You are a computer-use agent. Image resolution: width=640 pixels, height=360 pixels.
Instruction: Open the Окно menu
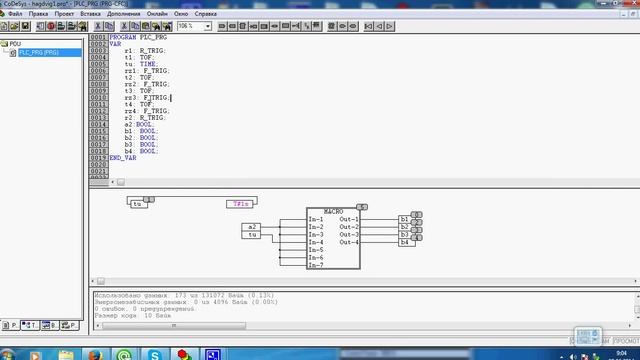coord(181,13)
